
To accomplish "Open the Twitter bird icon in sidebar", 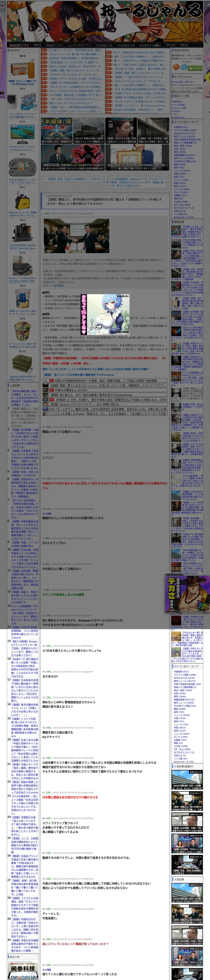I will click(x=184, y=67).
